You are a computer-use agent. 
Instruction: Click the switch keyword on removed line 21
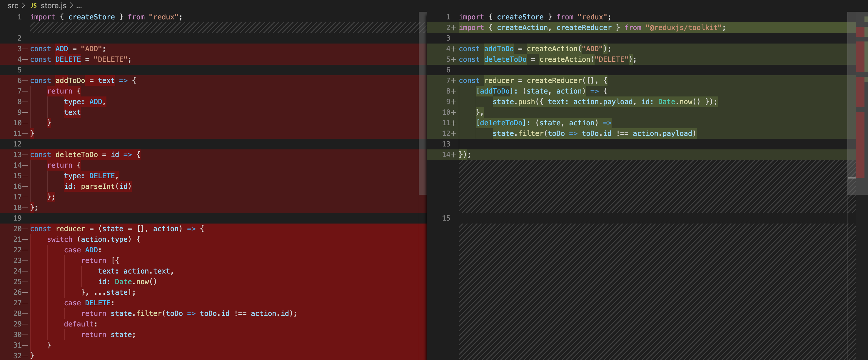coord(59,239)
